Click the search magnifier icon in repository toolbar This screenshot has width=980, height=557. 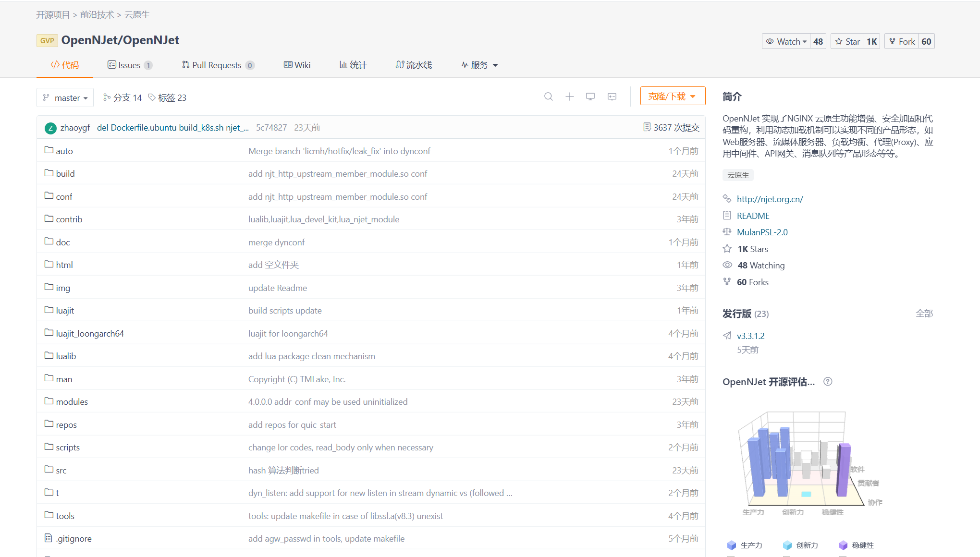(548, 97)
